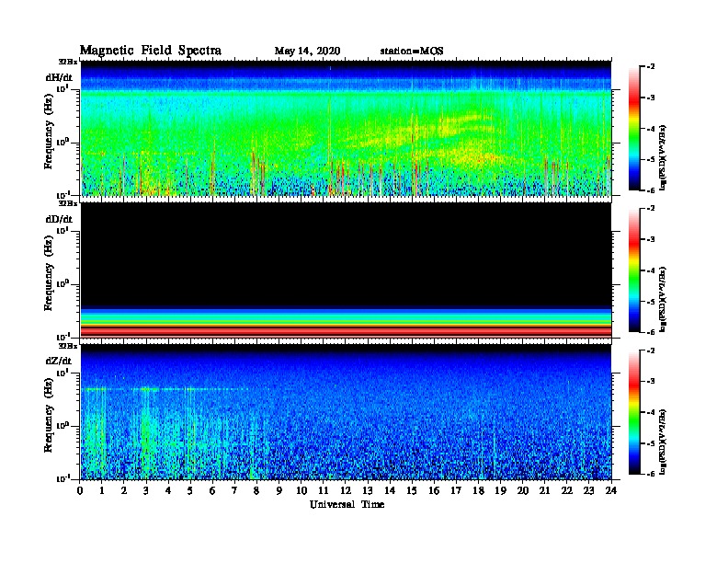Click hour tick label "23" on the time axis
This screenshot has width=728, height=563.
tap(588, 491)
